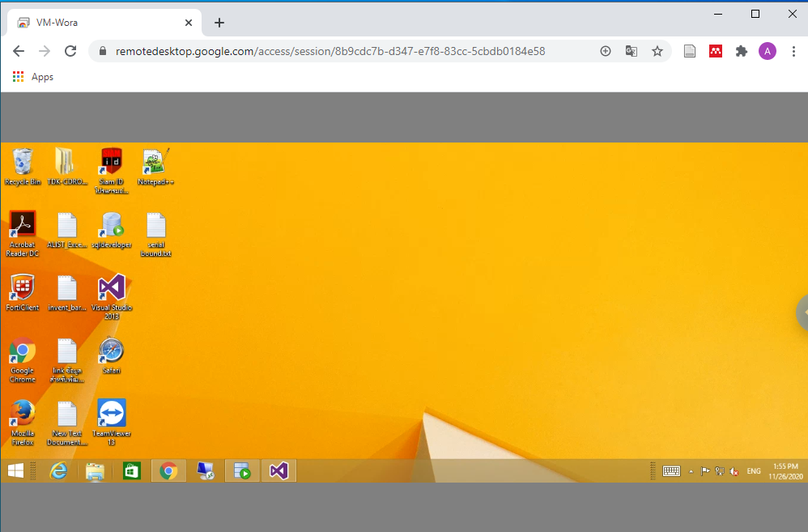This screenshot has width=808, height=532.
Task: Switch to the VM-Wora browser tab
Action: [x=101, y=23]
